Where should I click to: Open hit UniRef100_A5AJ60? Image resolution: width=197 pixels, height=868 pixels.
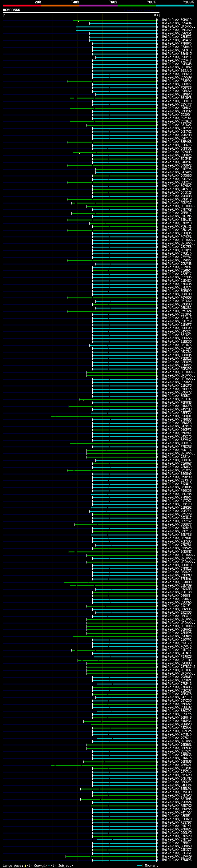coord(176,30)
